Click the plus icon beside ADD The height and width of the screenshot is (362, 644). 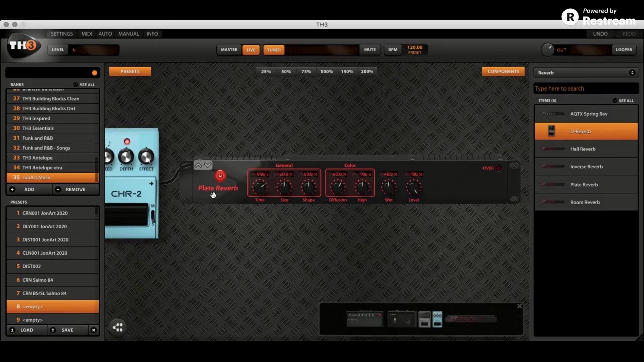click(12, 189)
